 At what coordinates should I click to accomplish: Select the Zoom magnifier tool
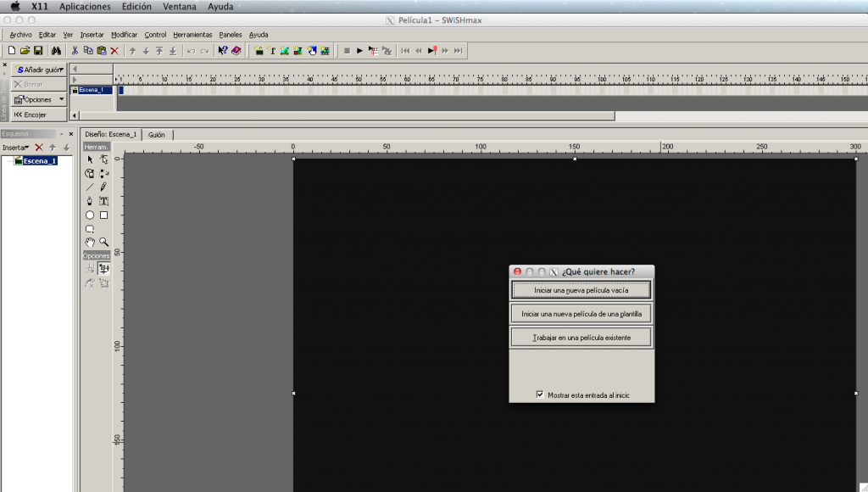103,242
